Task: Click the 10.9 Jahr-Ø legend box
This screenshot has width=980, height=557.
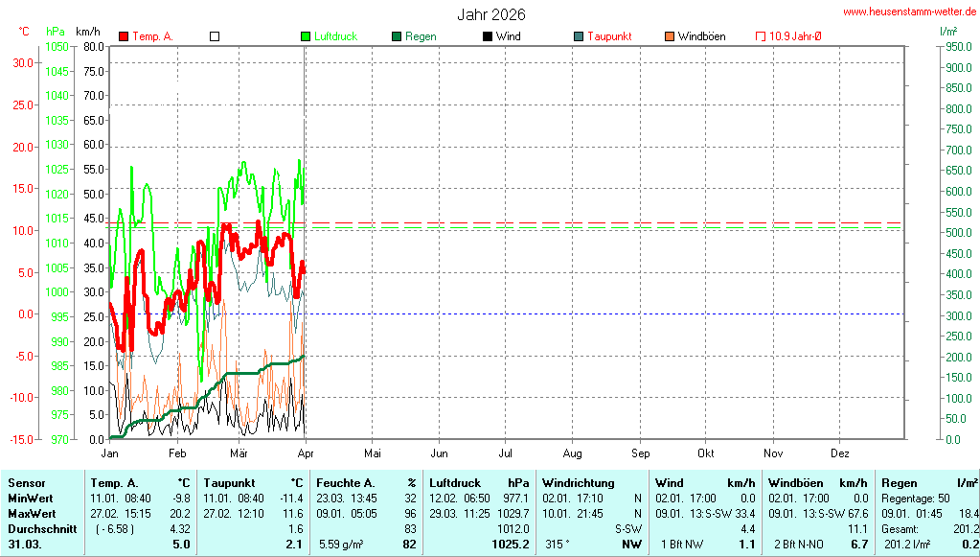Action: [761, 36]
